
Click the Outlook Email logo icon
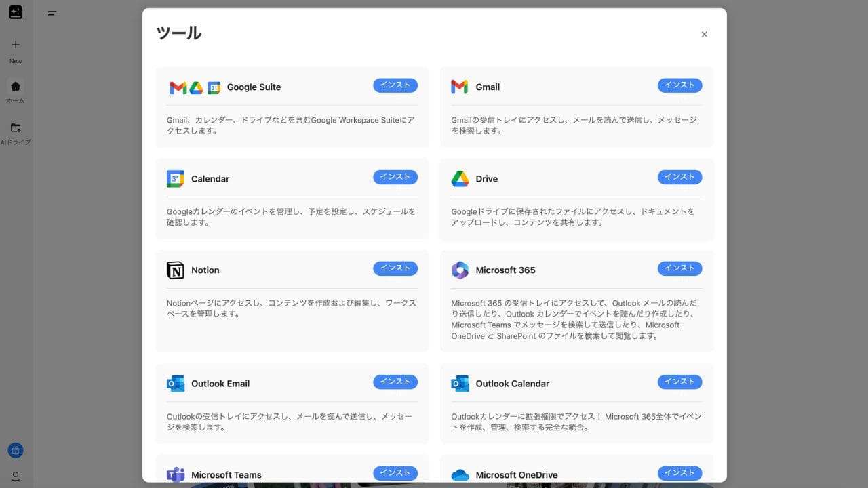[x=175, y=384]
